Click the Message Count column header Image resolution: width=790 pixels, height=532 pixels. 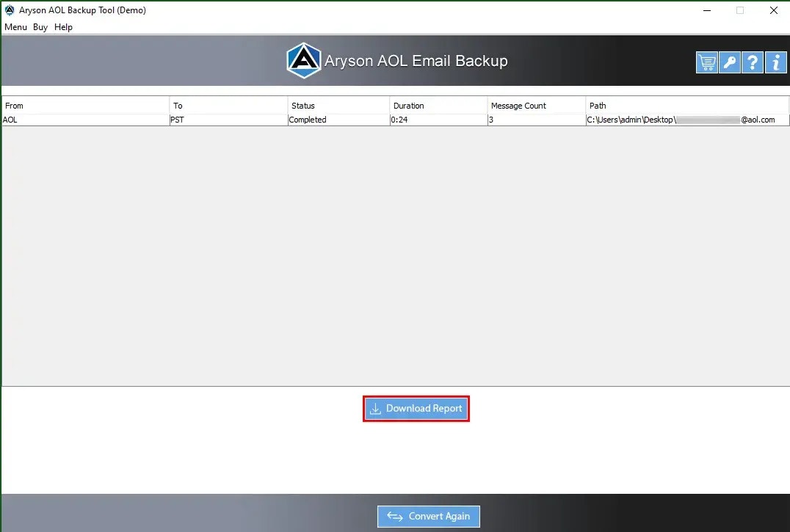[x=537, y=106]
